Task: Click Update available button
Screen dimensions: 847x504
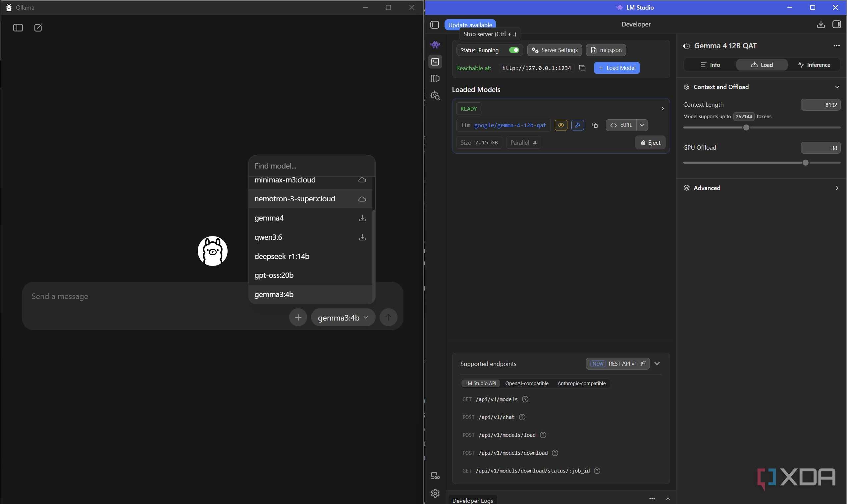Action: pos(470,25)
